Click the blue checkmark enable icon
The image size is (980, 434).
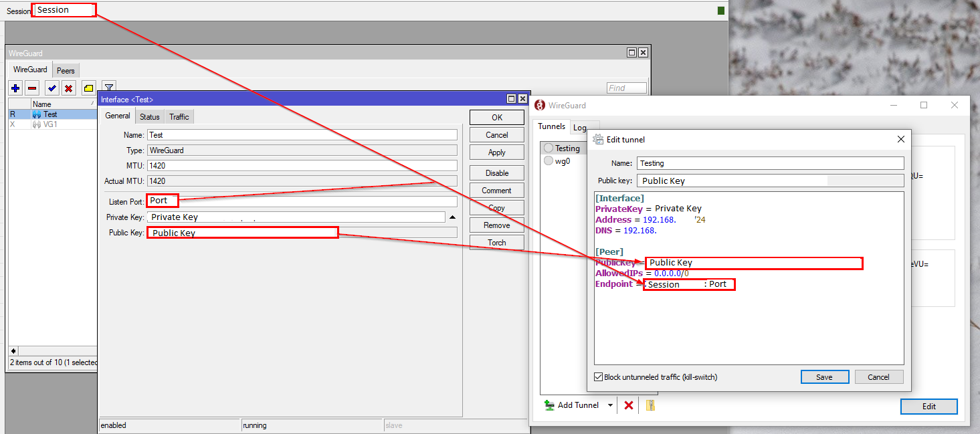(52, 88)
